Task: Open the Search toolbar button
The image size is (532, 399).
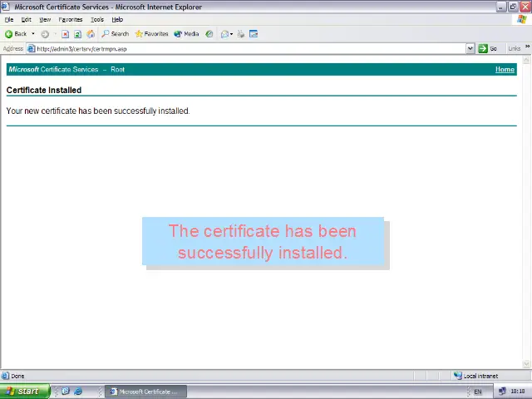Action: (x=115, y=34)
